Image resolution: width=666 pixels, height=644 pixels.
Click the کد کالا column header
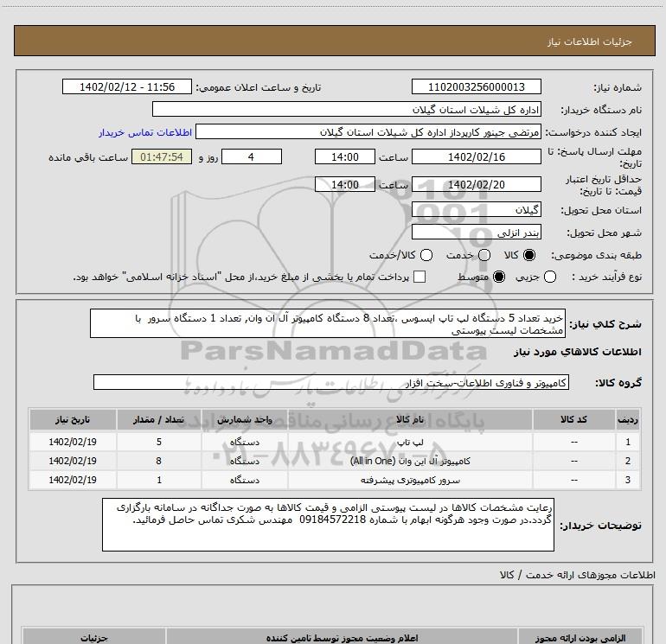pos(573,420)
